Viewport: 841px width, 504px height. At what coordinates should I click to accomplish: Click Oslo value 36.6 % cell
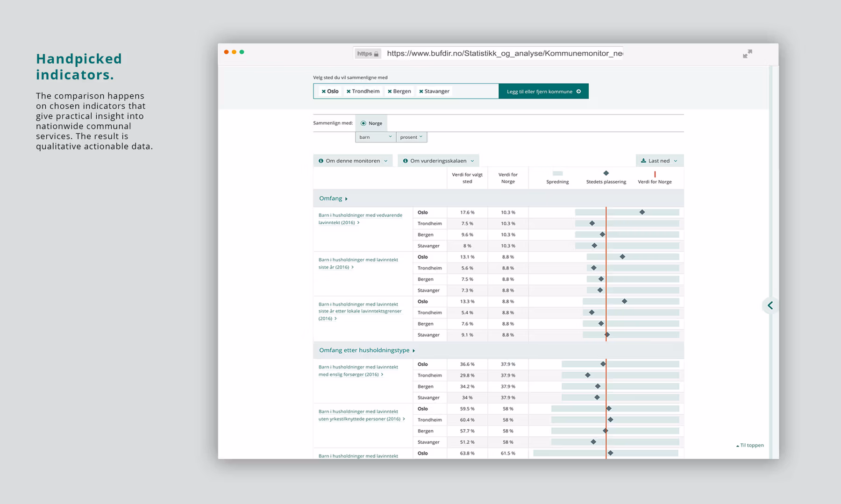[x=467, y=364]
